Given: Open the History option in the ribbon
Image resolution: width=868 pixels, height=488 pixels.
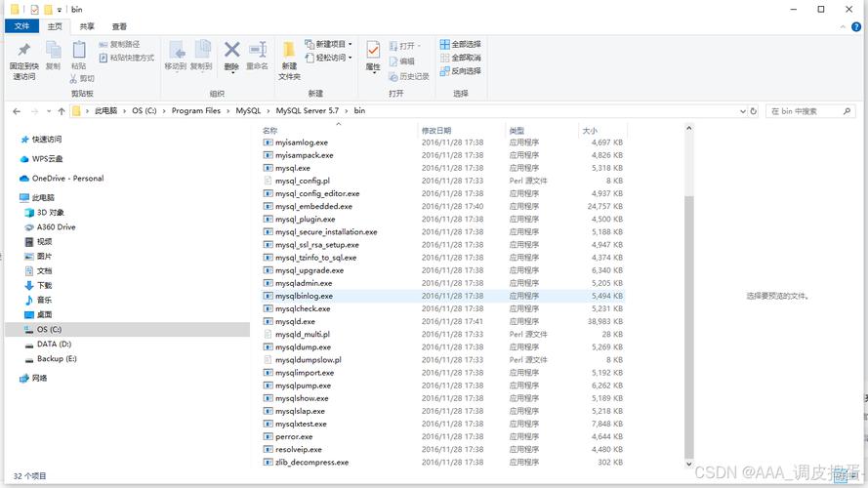Looking at the screenshot, I should pyautogui.click(x=409, y=76).
